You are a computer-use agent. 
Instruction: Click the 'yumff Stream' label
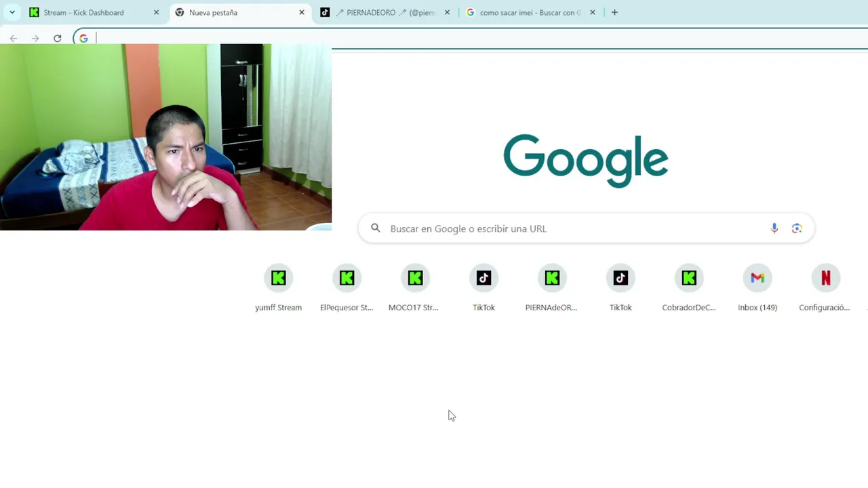278,308
